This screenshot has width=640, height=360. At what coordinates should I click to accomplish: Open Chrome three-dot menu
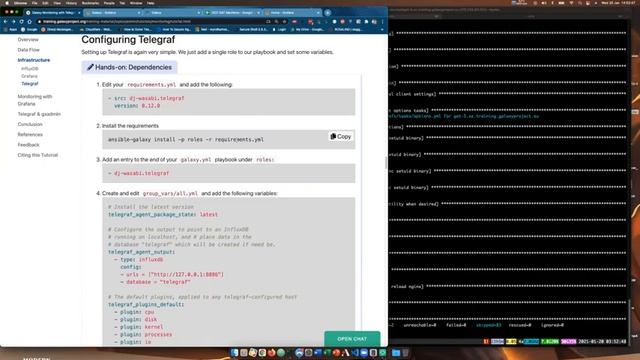[x=382, y=22]
